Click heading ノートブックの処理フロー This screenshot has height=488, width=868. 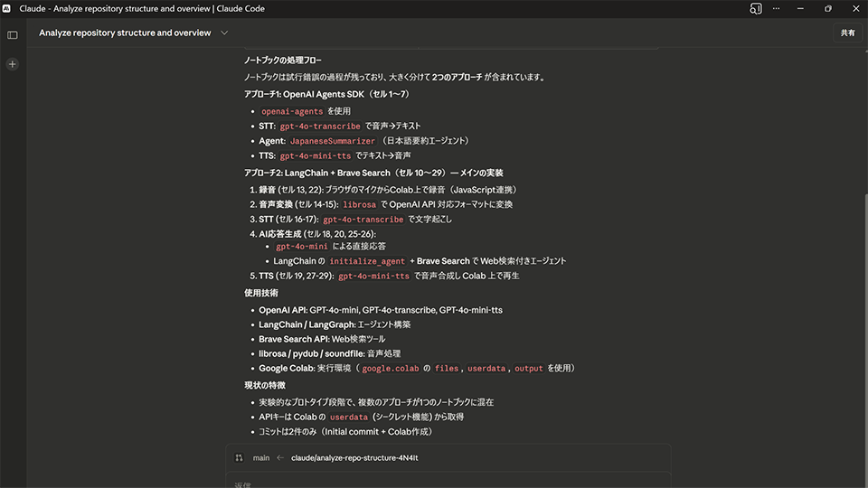pos(283,61)
